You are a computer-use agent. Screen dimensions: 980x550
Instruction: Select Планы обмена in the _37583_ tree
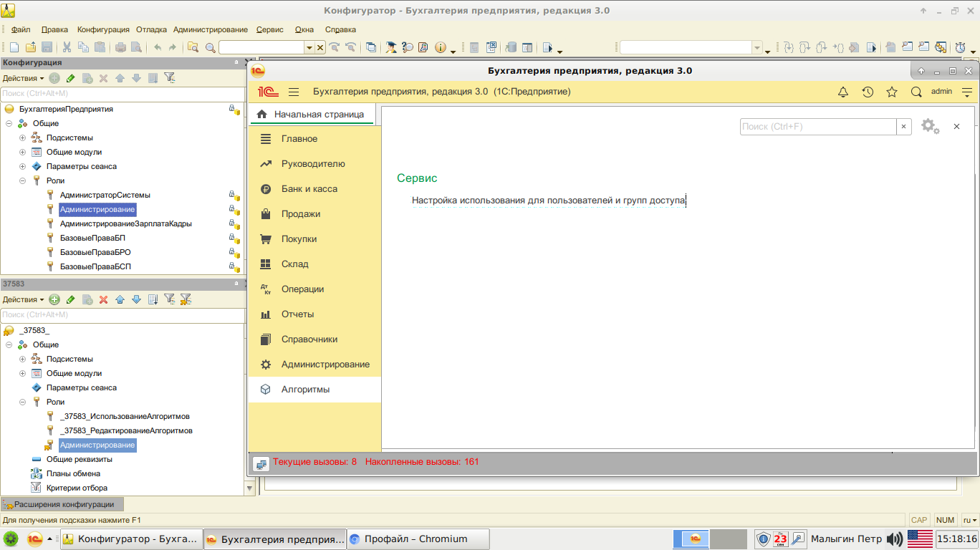point(73,473)
